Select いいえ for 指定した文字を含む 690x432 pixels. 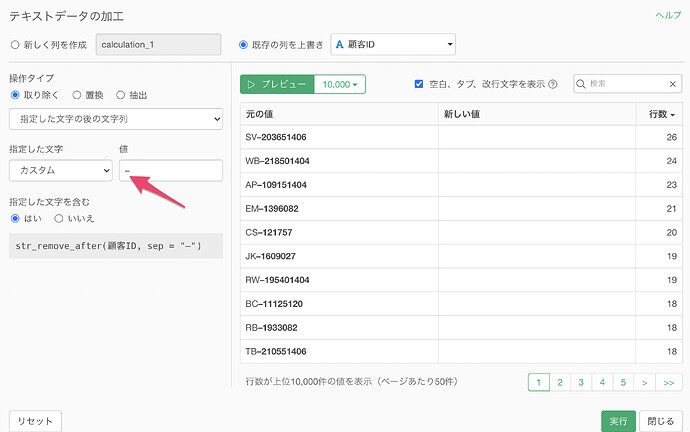pyautogui.click(x=59, y=219)
